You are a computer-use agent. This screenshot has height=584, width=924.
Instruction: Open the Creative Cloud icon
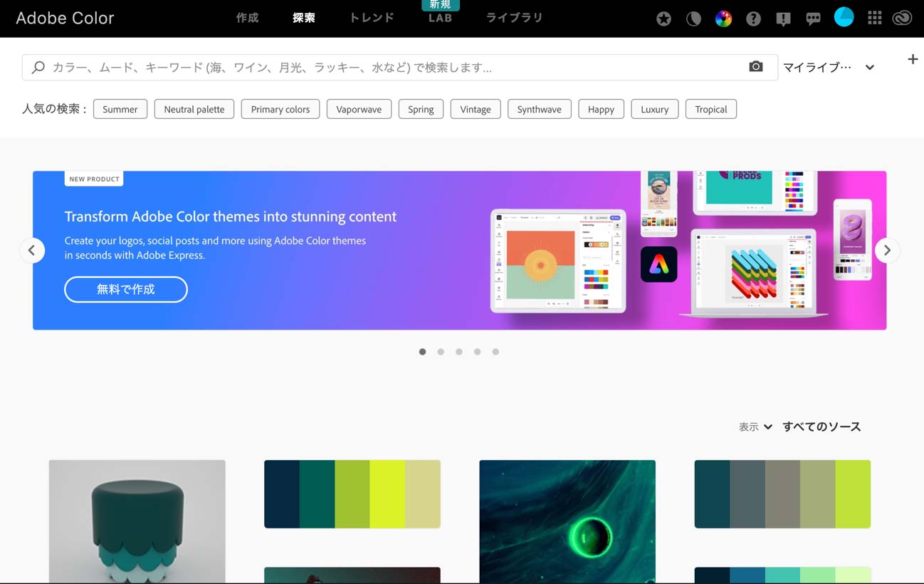tap(902, 19)
